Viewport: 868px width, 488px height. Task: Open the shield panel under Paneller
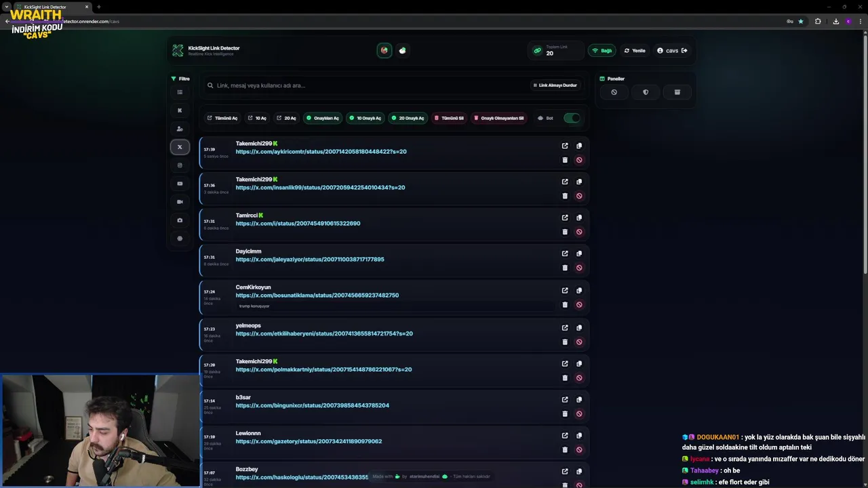(x=646, y=92)
